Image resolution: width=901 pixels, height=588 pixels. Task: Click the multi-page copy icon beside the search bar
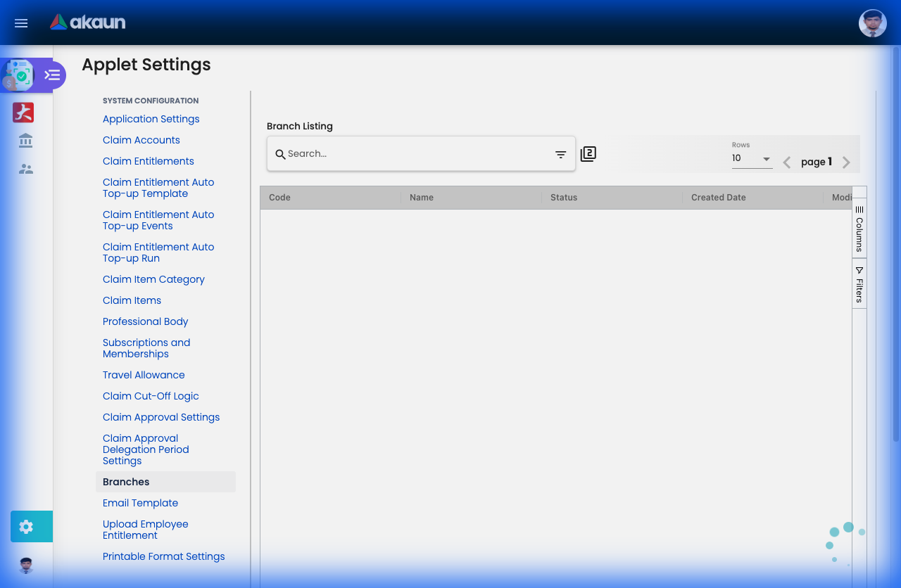(x=588, y=153)
